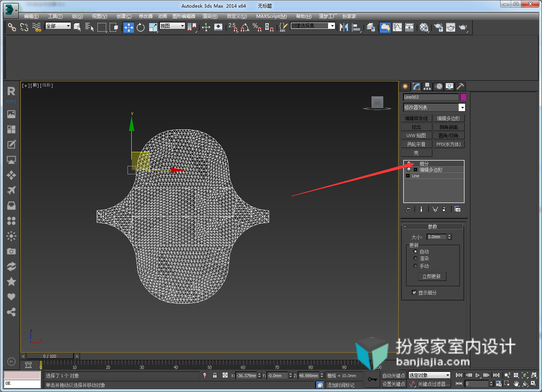Click the Align tool icon
Image resolution: width=542 pixels, height=392 pixels.
tap(356, 27)
